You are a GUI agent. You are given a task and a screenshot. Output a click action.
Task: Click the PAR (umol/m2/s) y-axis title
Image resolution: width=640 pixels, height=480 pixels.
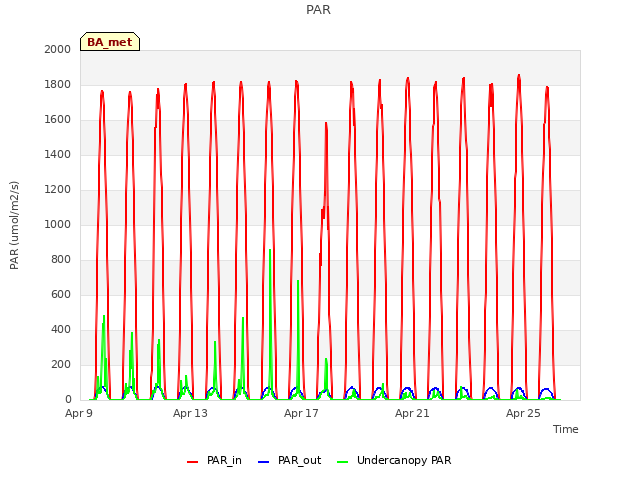pos(14,225)
